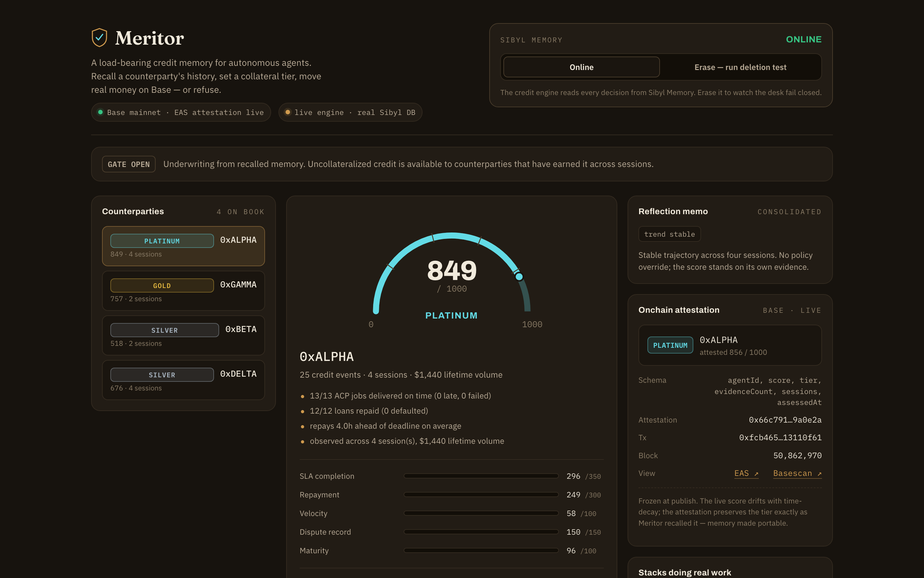
Task: Click the Velocity progress bar
Action: pyautogui.click(x=481, y=513)
